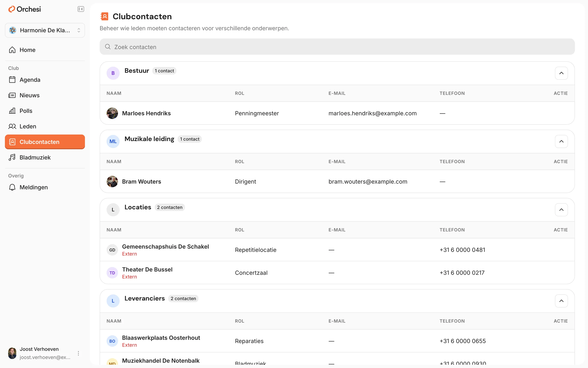The width and height of the screenshot is (588, 368).
Task: Click bram.wouters@example.com email
Action: (x=368, y=182)
